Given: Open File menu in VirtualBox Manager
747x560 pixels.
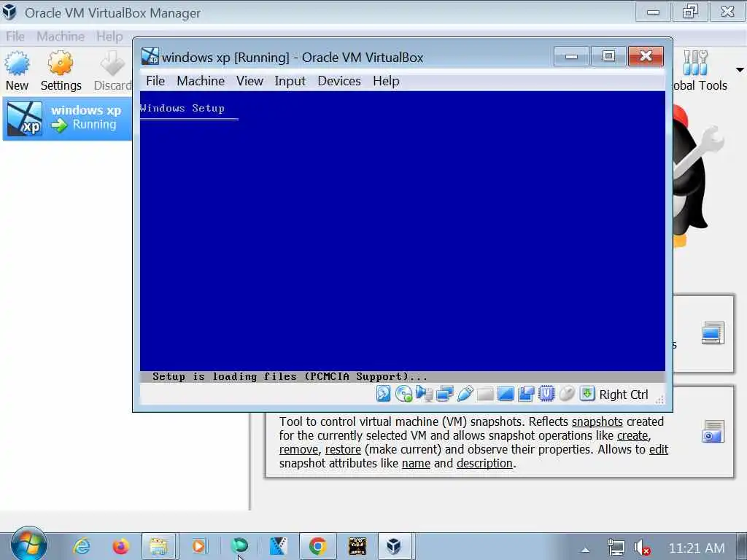Looking at the screenshot, I should click(x=15, y=36).
